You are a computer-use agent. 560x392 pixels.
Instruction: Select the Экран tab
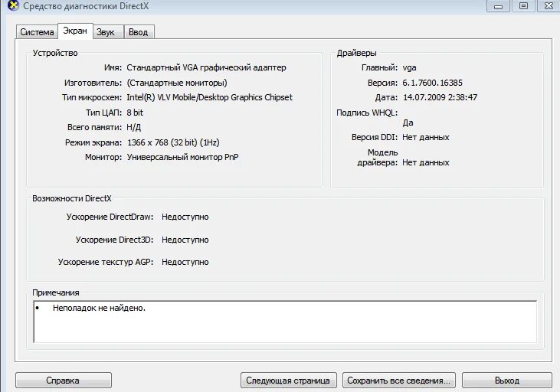click(75, 31)
